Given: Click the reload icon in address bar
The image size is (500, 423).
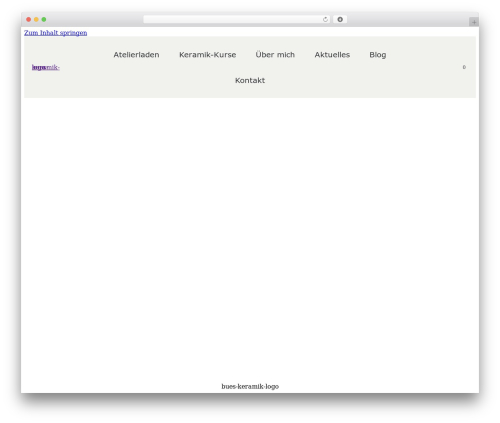Looking at the screenshot, I should tap(325, 19).
